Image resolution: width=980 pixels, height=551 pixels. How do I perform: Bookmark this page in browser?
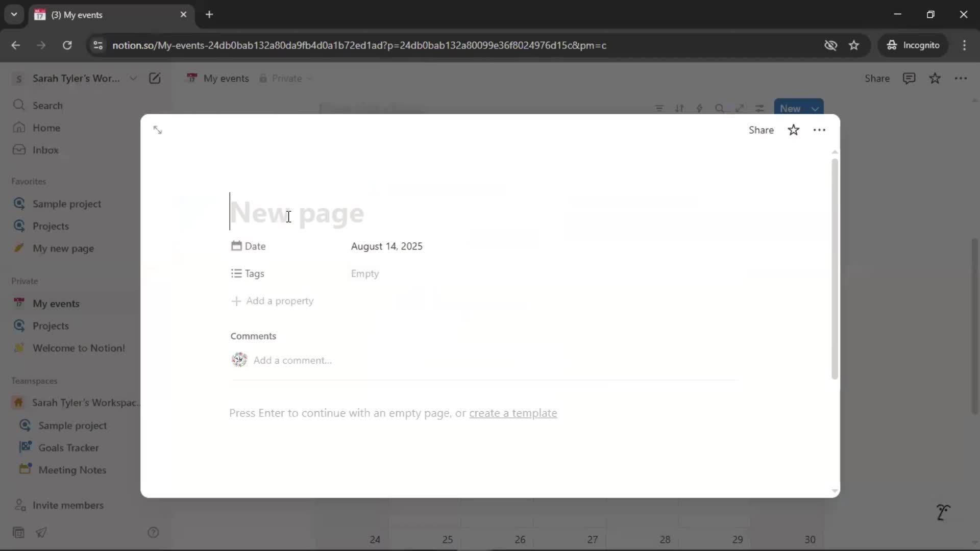[x=854, y=45]
